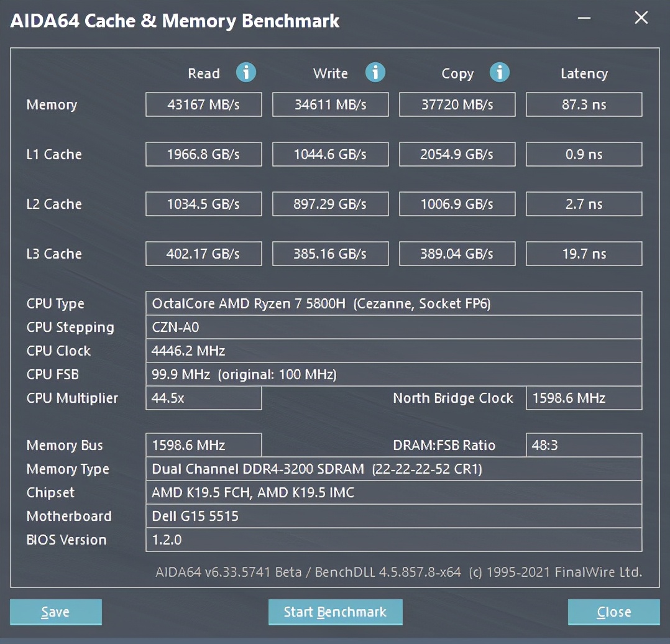Click the Motherboard field showing Dell G15 5515
670x644 pixels.
(393, 516)
